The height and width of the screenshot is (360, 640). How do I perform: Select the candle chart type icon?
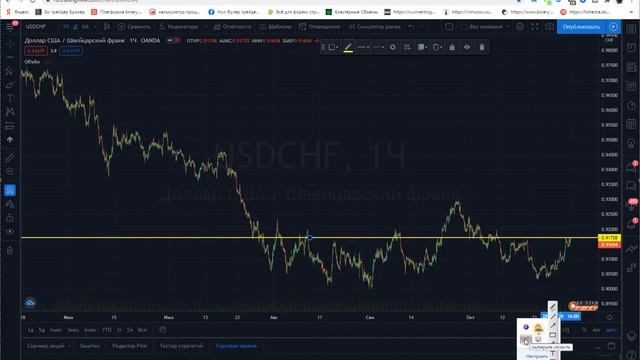click(x=107, y=27)
